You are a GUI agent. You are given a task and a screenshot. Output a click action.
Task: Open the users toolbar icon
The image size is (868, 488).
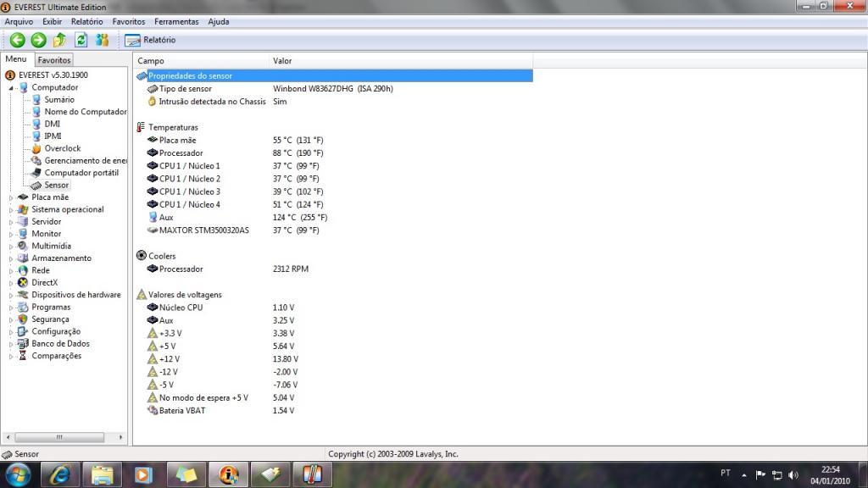103,40
